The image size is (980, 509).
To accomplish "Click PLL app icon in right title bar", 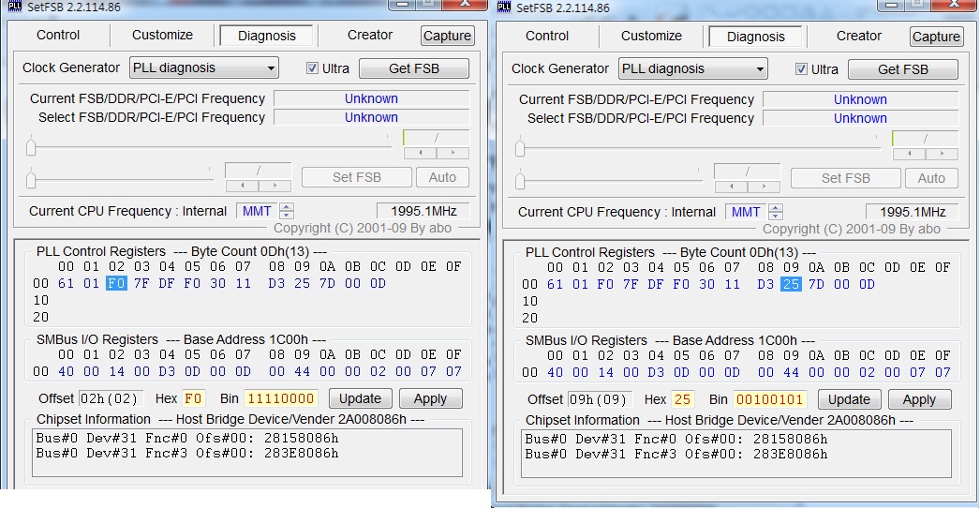I will click(504, 7).
